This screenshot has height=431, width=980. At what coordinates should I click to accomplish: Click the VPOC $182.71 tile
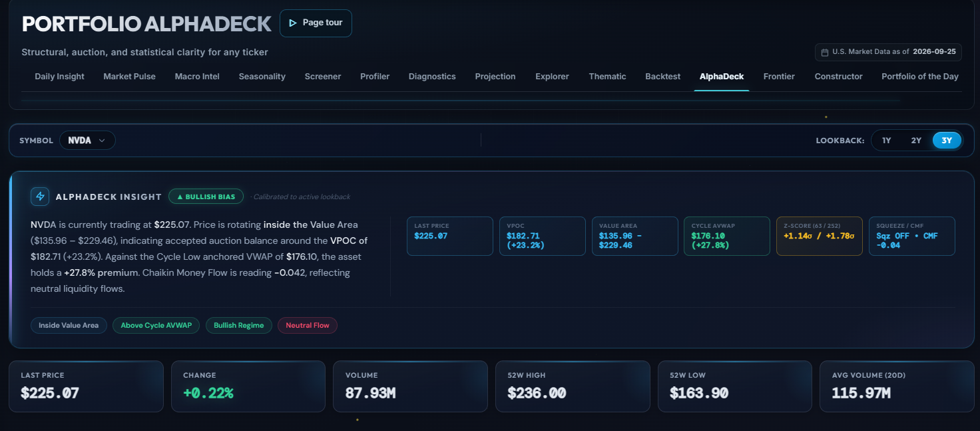pos(543,236)
